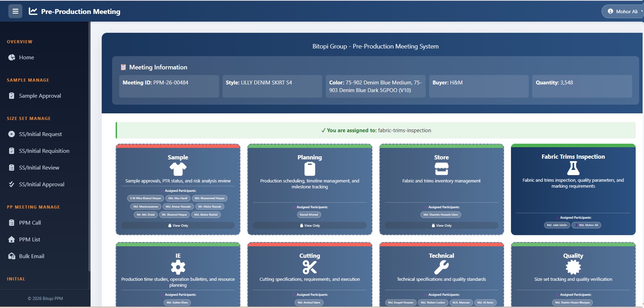Click the M.A. Mannan participant chip
Image resolution: width=644 pixels, height=308 pixels.
click(461, 302)
